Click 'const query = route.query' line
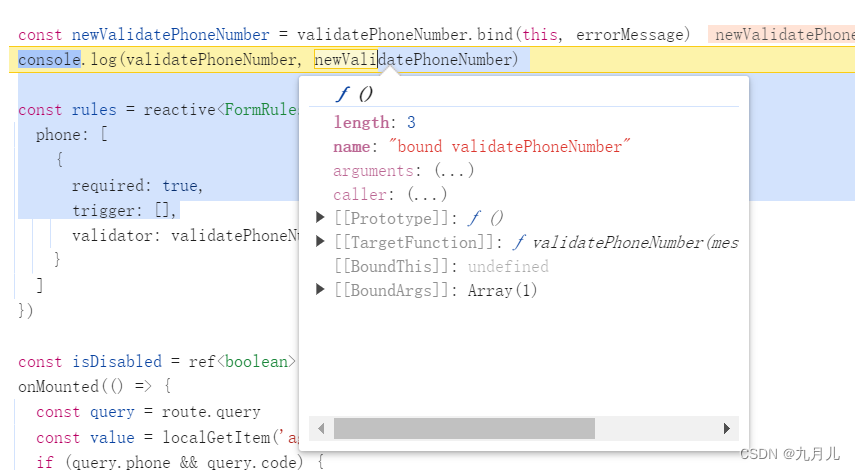 (x=148, y=412)
